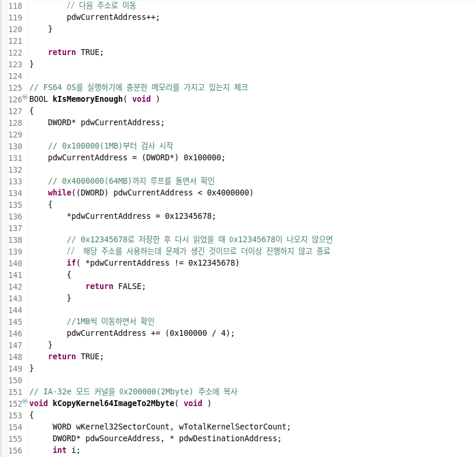476x457 pixels.
Task: Click comment '// FS64 OS를 실행하기에' line
Action: (x=139, y=88)
